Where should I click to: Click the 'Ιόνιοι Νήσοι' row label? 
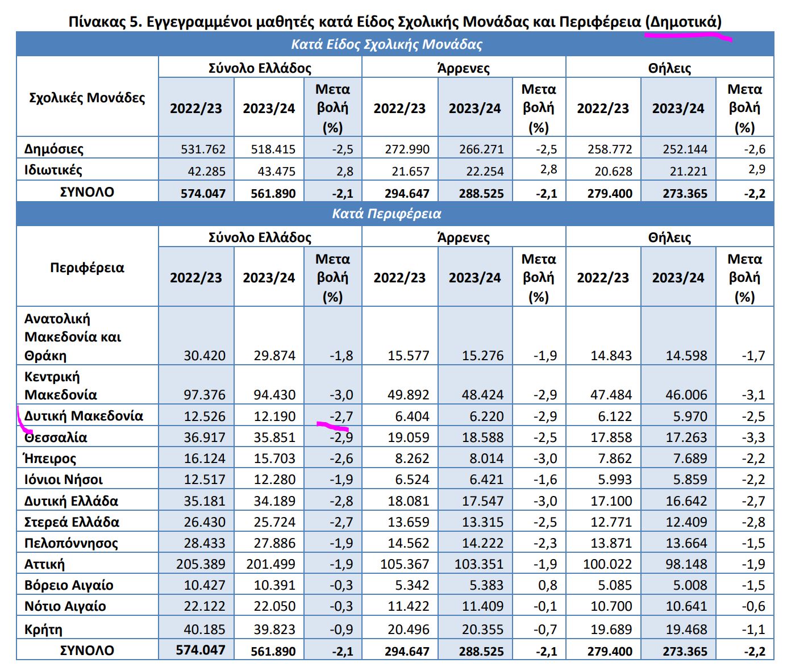pos(63,480)
